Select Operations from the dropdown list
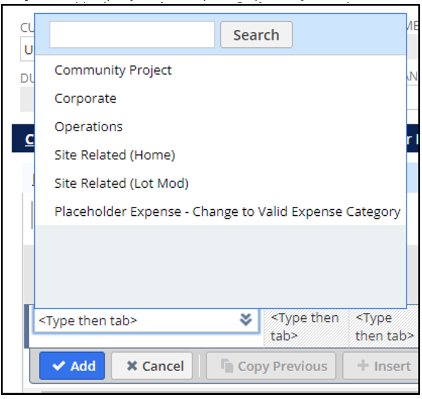 pyautogui.click(x=88, y=127)
